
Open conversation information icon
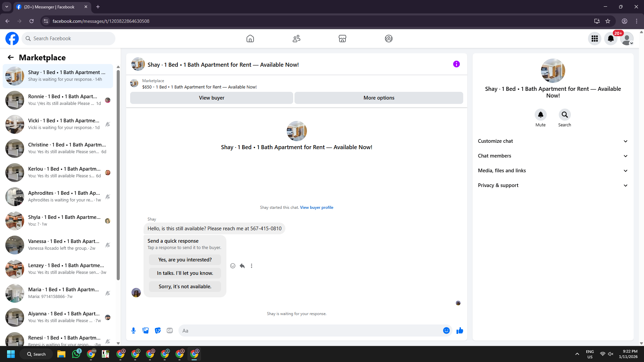pos(457,64)
